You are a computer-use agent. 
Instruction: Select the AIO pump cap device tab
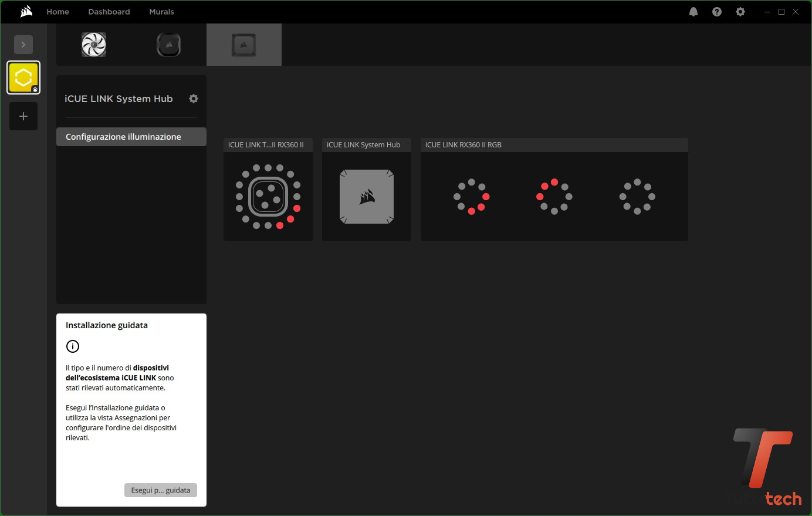click(169, 45)
